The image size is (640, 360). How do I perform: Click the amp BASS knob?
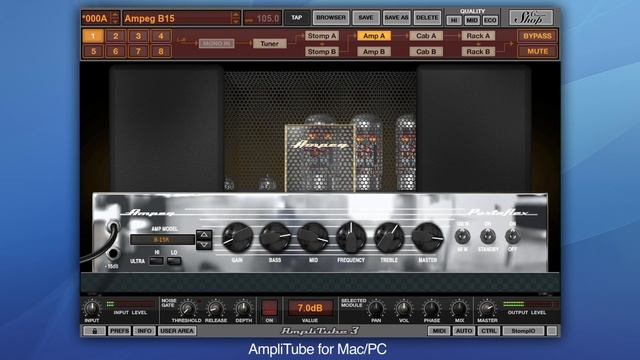pyautogui.click(x=275, y=238)
